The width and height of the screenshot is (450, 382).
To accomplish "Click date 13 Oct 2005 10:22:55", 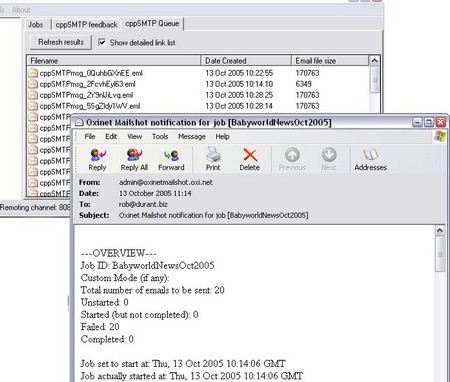I will click(x=239, y=73).
